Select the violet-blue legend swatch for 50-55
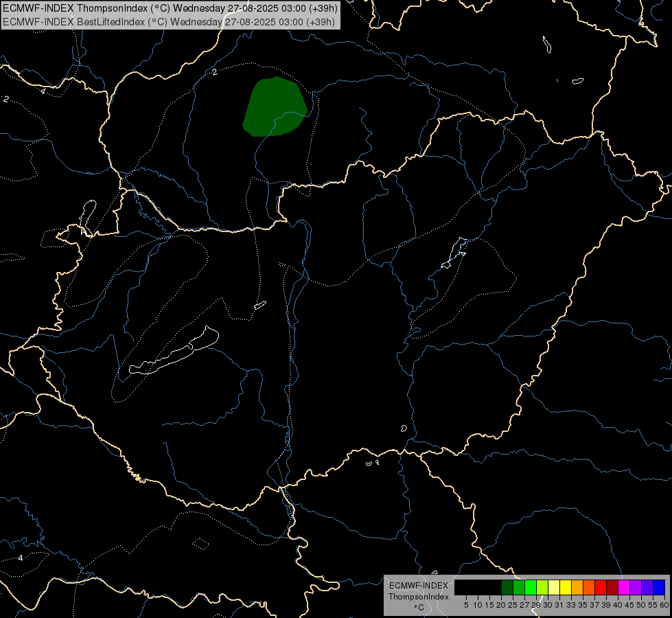 pos(647,587)
